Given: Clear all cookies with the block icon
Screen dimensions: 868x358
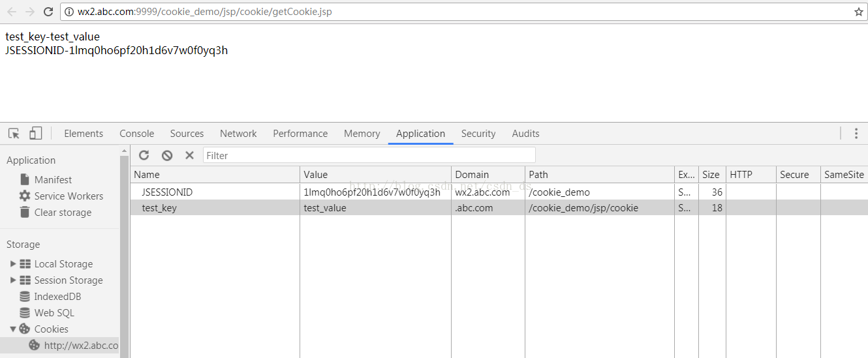Looking at the screenshot, I should (167, 155).
